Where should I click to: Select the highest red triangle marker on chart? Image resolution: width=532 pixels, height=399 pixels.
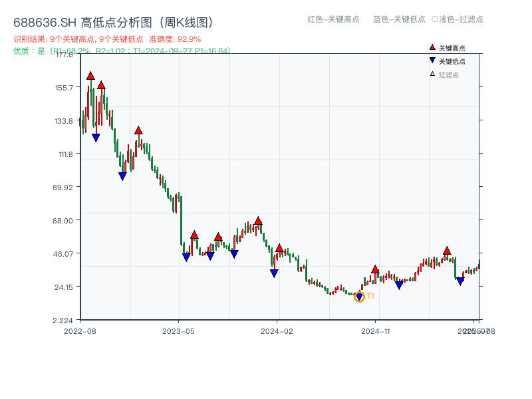click(91, 76)
